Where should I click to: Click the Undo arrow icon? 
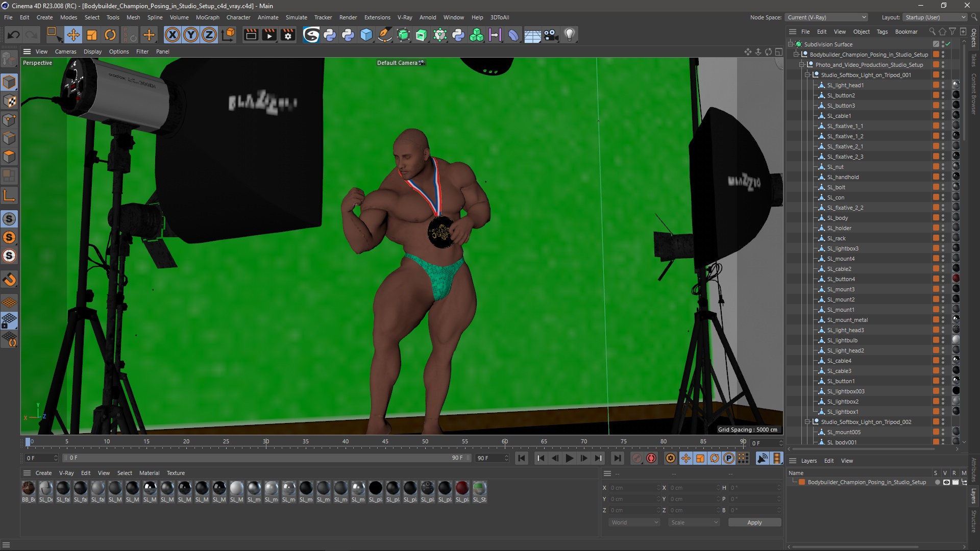pos(14,35)
